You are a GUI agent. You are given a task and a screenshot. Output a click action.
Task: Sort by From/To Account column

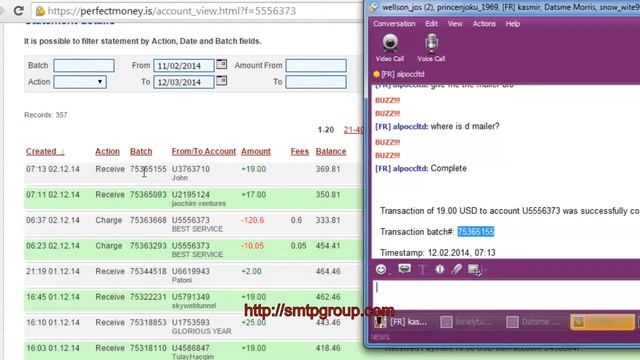point(204,151)
